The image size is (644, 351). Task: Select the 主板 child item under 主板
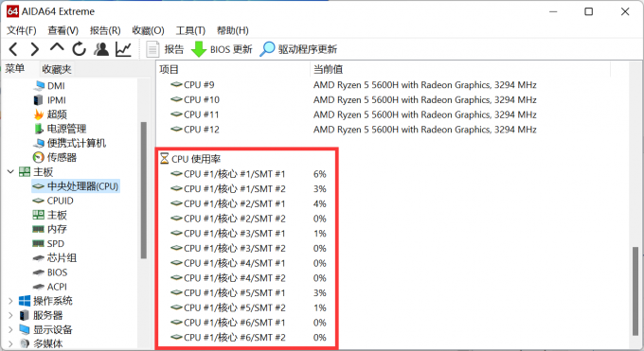coord(49,215)
